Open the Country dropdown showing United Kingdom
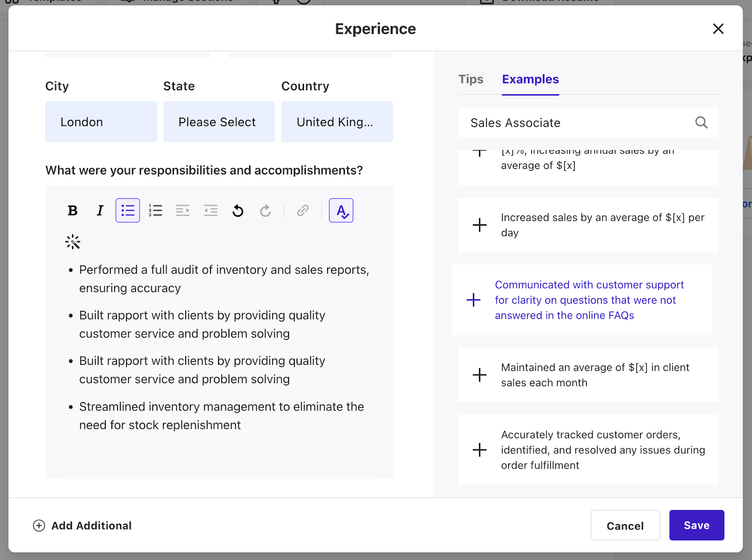This screenshot has width=752, height=560. tap(337, 122)
